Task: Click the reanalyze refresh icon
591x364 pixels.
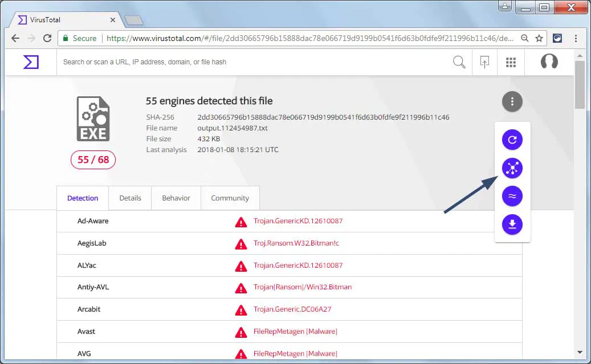Action: (x=512, y=140)
